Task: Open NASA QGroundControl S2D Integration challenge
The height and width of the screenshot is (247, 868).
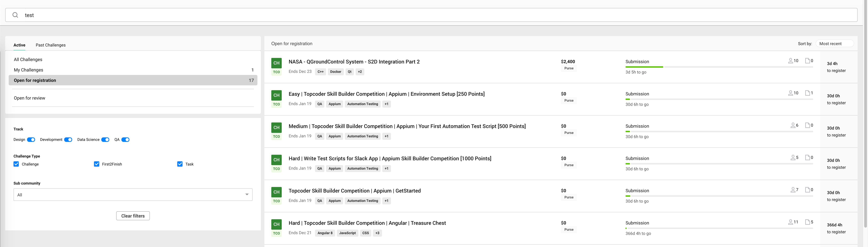Action: pos(354,62)
